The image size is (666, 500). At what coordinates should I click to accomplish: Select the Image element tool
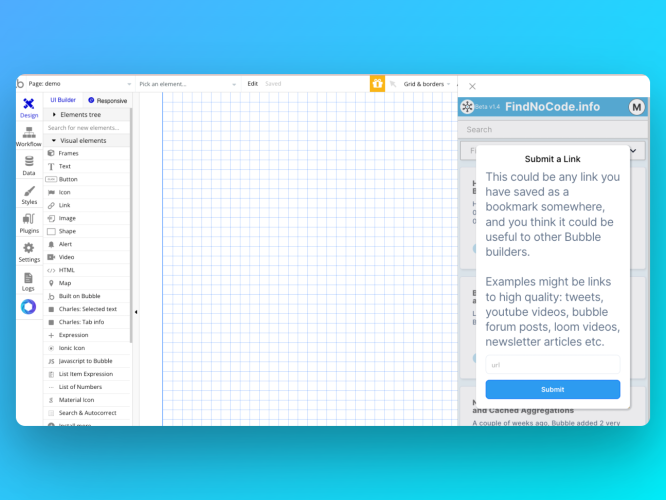click(87, 218)
